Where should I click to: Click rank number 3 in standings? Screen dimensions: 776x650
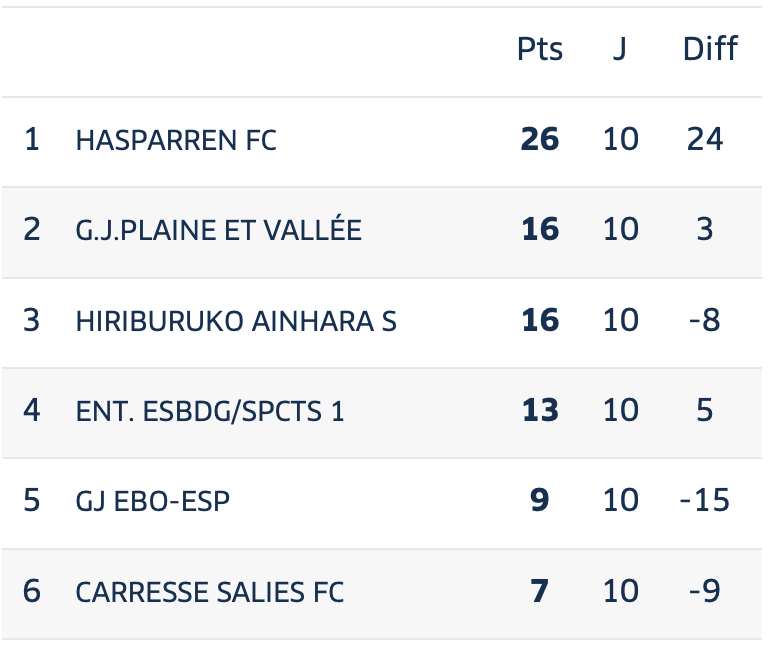click(x=32, y=320)
